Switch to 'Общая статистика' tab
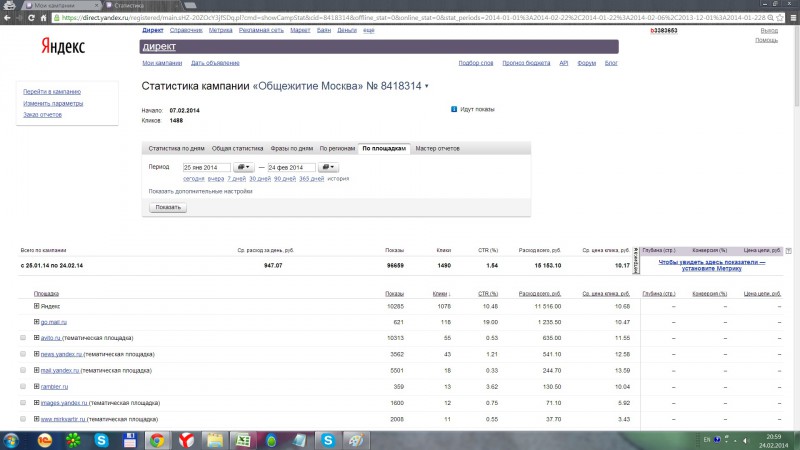800x450 pixels. (237, 148)
